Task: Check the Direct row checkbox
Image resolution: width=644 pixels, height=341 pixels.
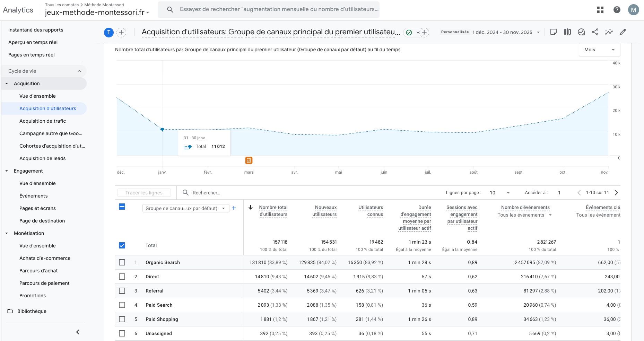Action: pyautogui.click(x=122, y=277)
